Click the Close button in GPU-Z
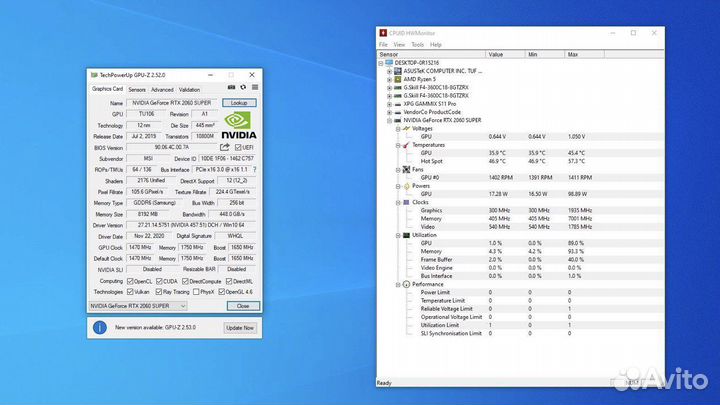The width and height of the screenshot is (720, 405). (x=243, y=306)
